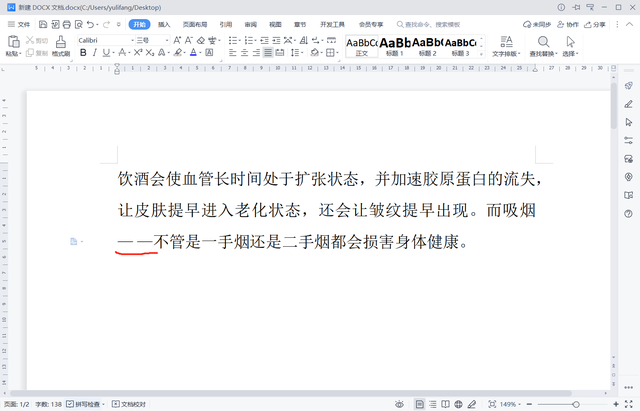Apply the 正文 body text style
The image size is (640, 411).
coord(362,46)
